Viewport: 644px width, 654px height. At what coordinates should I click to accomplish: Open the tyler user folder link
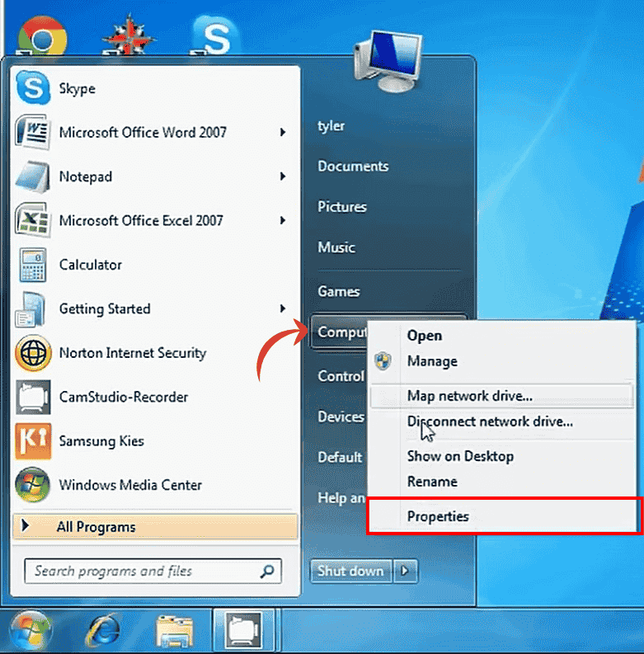pyautogui.click(x=331, y=125)
